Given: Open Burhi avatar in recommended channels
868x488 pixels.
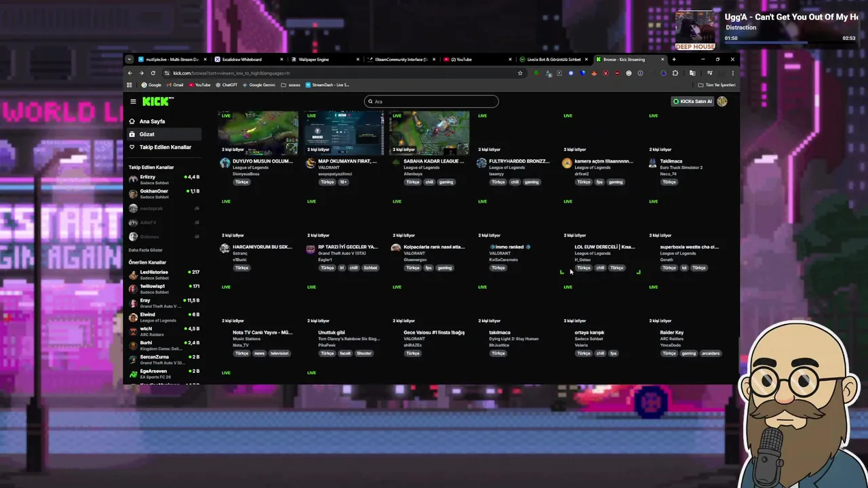Looking at the screenshot, I should pos(133,346).
